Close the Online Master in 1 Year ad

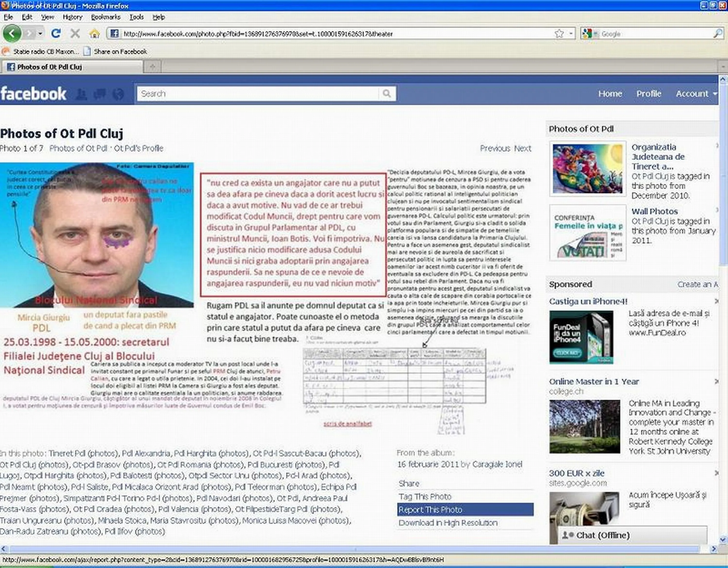716,381
